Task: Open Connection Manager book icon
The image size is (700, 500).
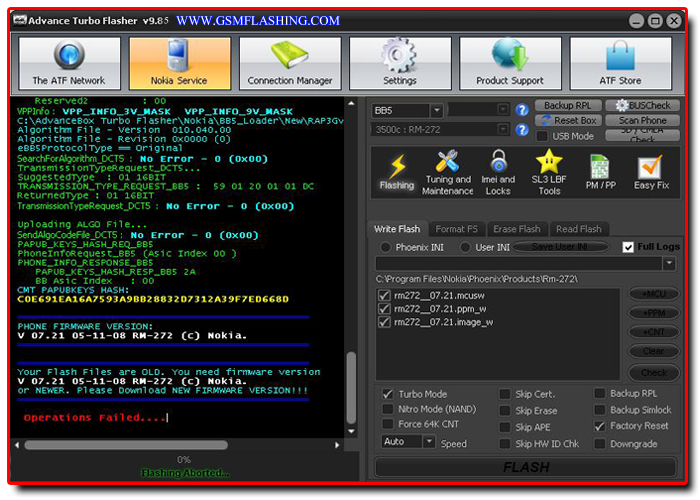Action: 290,63
